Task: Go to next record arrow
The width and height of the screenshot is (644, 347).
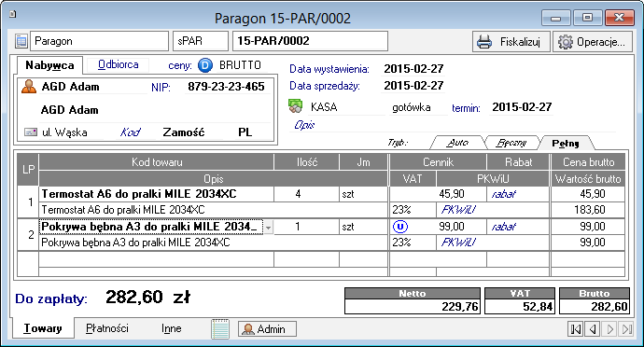Action: (x=609, y=329)
